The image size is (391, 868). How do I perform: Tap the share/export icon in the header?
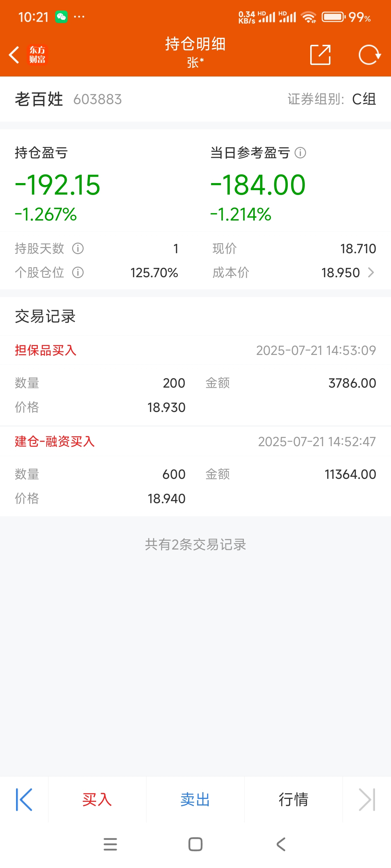pos(320,55)
